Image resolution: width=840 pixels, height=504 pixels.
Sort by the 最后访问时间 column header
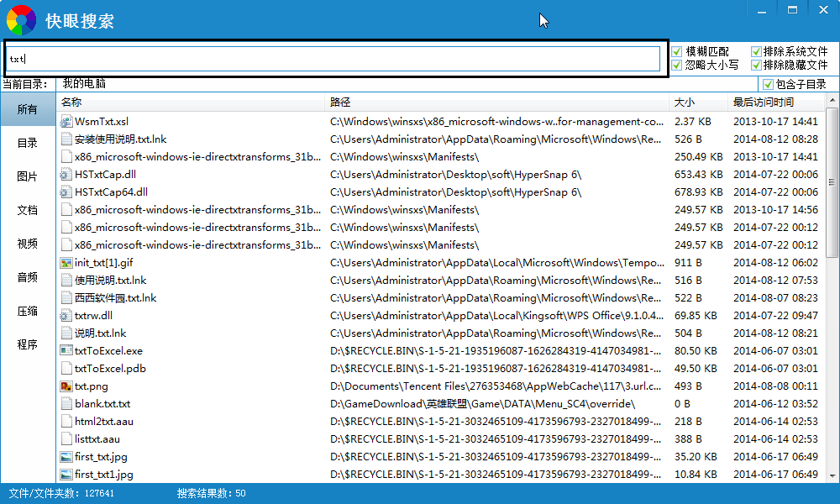point(763,102)
